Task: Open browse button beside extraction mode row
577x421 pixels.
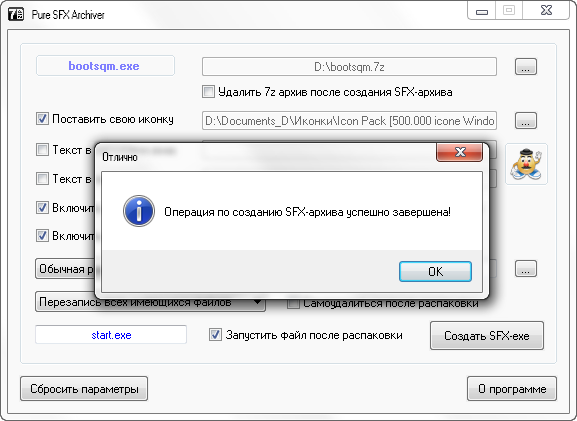Action: pyautogui.click(x=525, y=269)
